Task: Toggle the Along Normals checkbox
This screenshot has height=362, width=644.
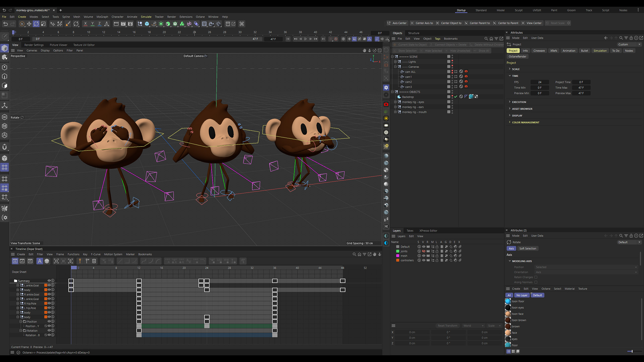Action: pyautogui.click(x=536, y=282)
